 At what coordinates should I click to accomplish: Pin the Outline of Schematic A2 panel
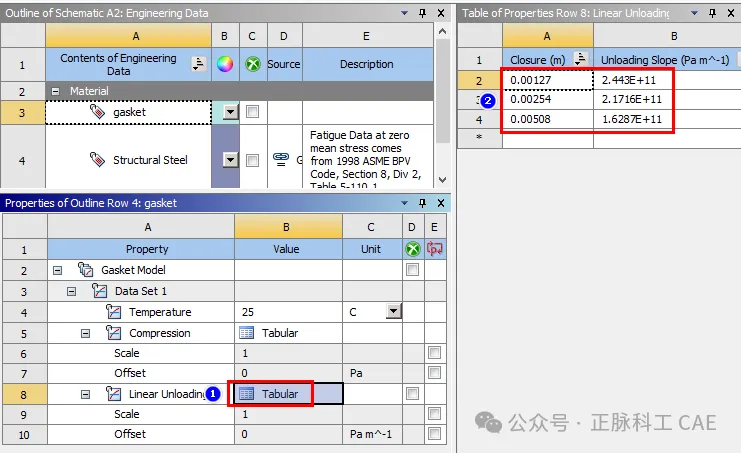(421, 13)
